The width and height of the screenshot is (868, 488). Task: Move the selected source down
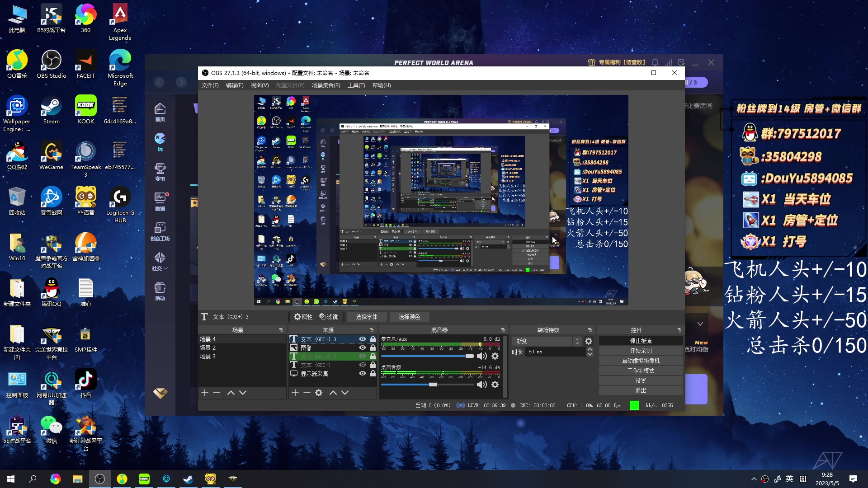345,393
